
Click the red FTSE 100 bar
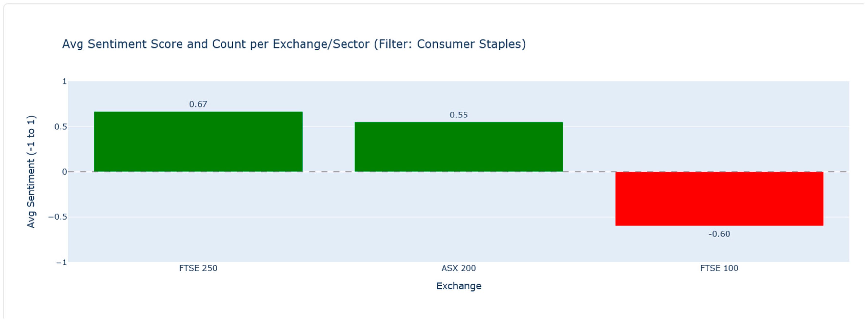point(719,199)
